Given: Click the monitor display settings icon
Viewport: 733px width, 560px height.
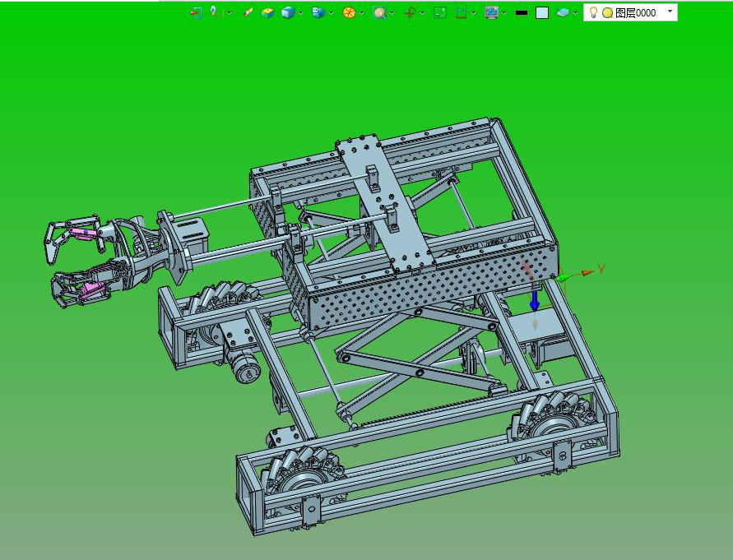Looking at the screenshot, I should pyautogui.click(x=491, y=12).
